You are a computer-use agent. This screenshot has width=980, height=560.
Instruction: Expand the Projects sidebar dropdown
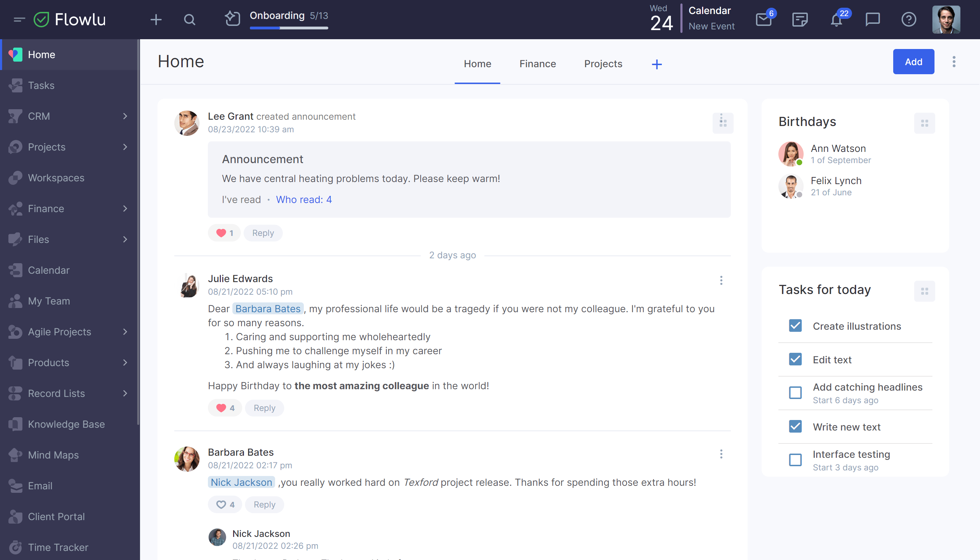point(125,147)
